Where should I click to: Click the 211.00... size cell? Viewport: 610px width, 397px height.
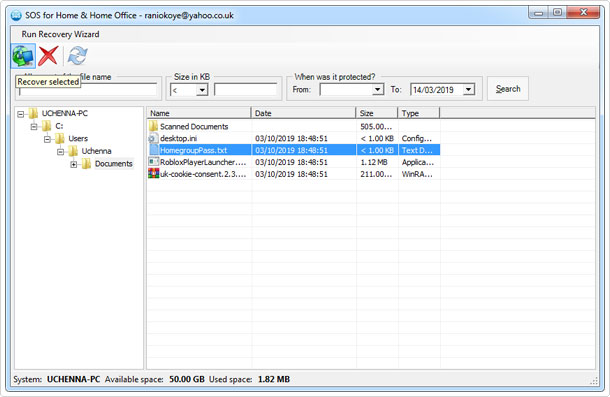click(x=376, y=174)
